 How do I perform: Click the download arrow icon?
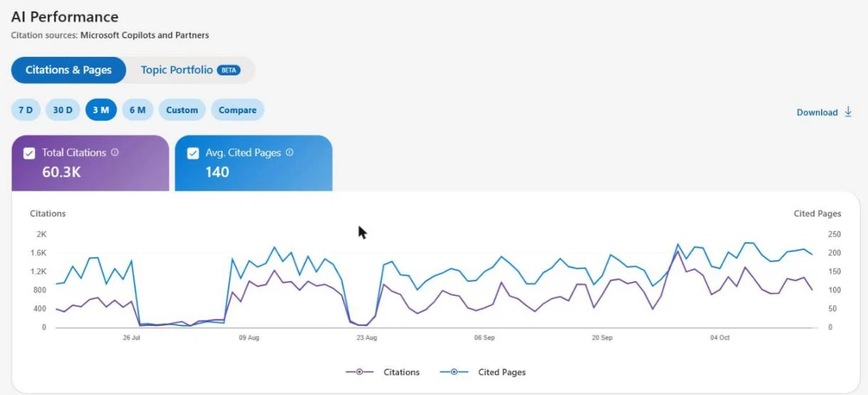pos(847,112)
